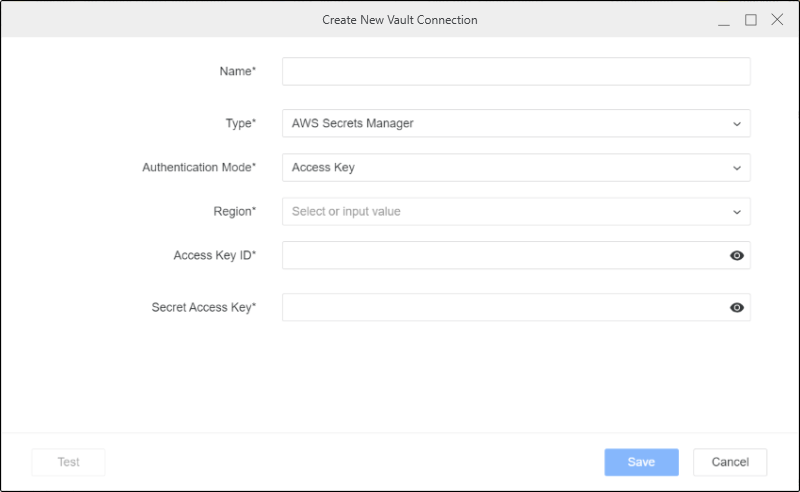
Task: Click the Region 'Select or input value' box
Action: pos(500,212)
